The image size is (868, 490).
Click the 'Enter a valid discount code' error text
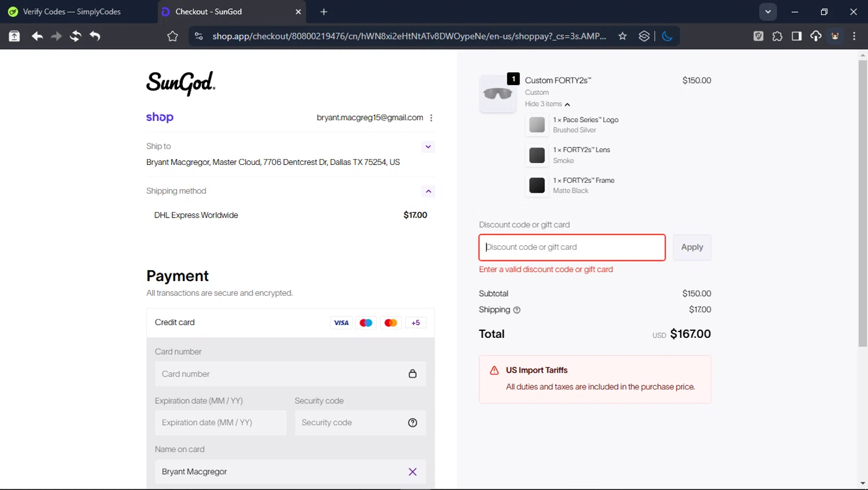click(546, 270)
